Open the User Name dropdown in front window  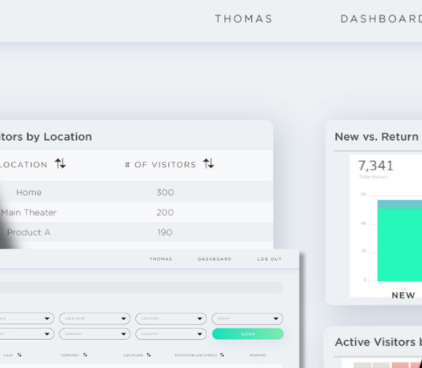click(x=95, y=319)
